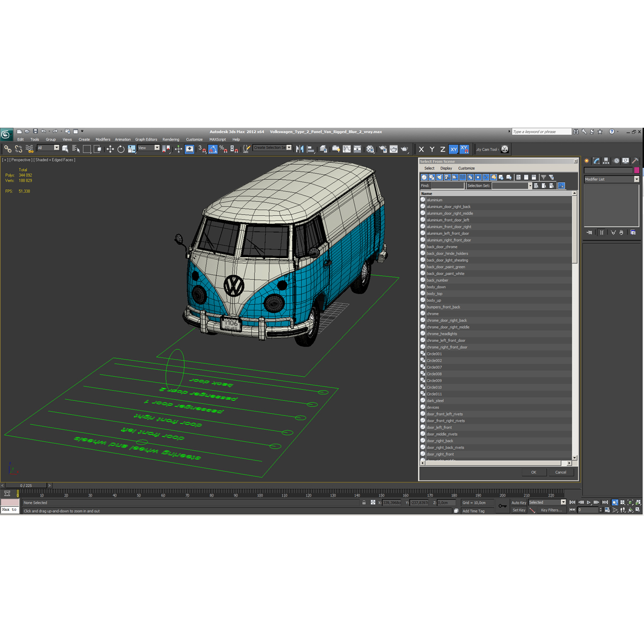Click Cancel in Select From Scene dialog

pos(561,472)
